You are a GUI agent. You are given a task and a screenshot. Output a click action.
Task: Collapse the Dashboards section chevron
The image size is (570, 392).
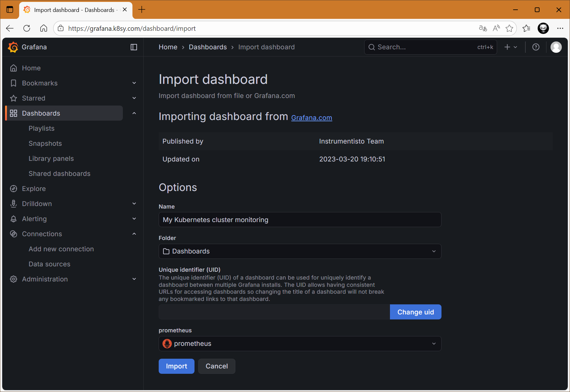134,113
